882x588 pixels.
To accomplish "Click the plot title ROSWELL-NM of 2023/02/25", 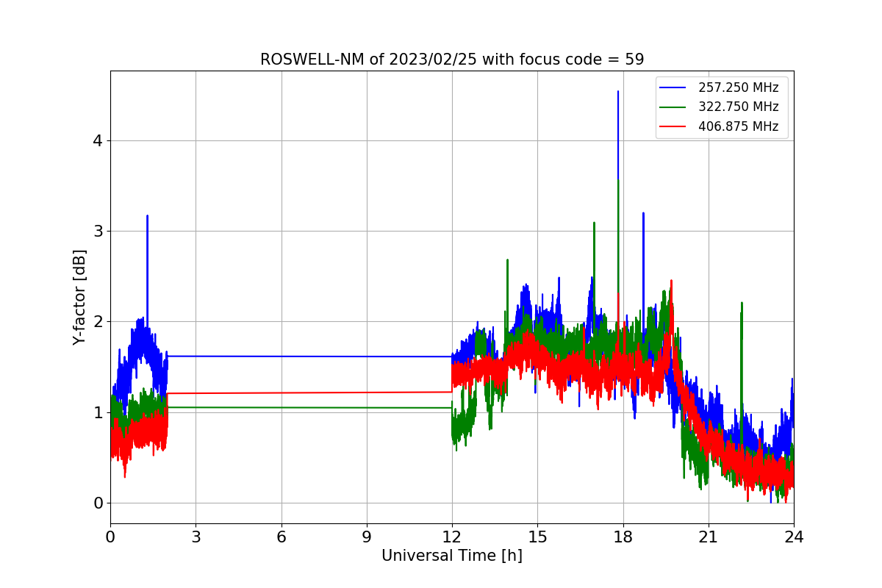I will tap(452, 60).
